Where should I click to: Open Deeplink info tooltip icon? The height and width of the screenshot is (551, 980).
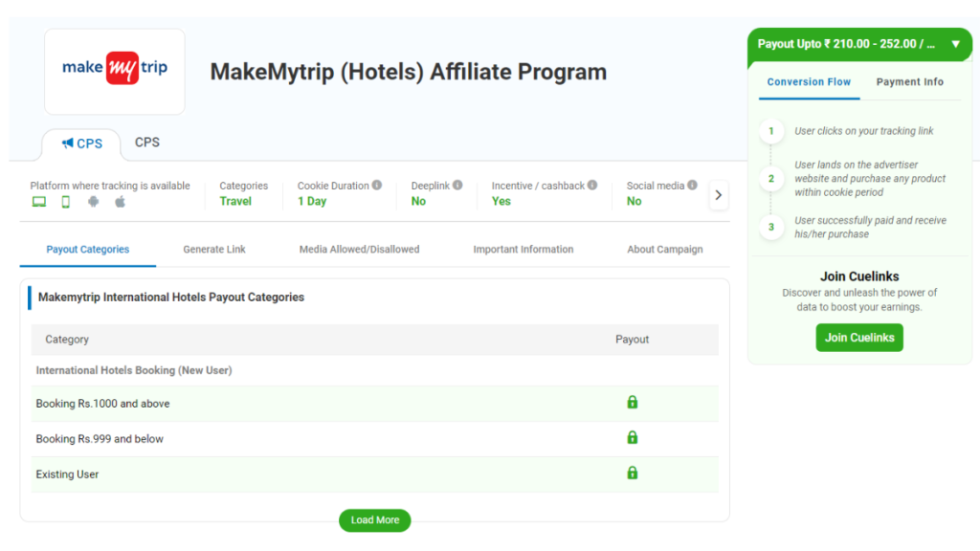[x=457, y=185]
